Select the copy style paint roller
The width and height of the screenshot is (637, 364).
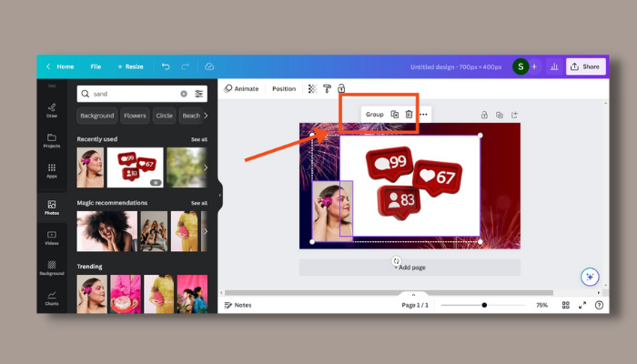[x=327, y=88]
